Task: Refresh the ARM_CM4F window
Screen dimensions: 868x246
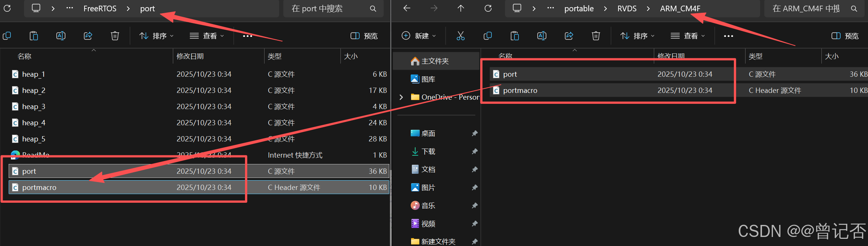Action: click(488, 8)
